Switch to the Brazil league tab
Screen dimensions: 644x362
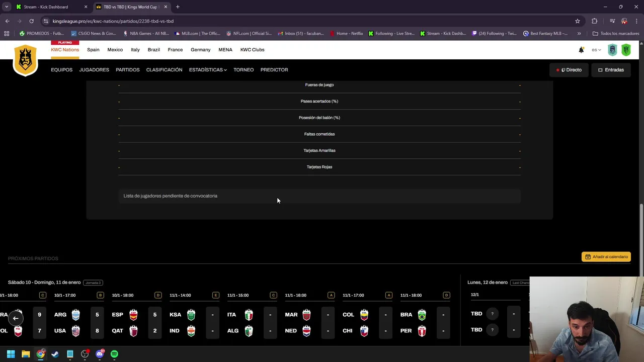[153, 50]
